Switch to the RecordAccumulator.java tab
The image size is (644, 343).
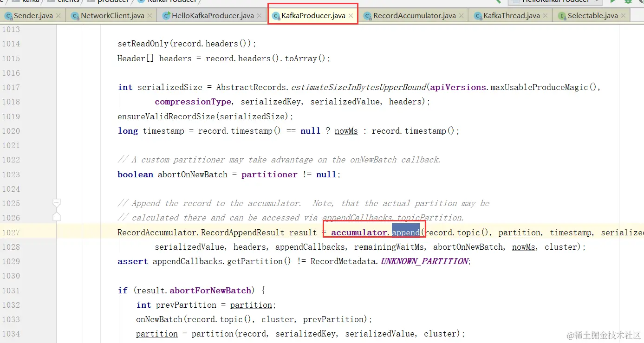[415, 15]
